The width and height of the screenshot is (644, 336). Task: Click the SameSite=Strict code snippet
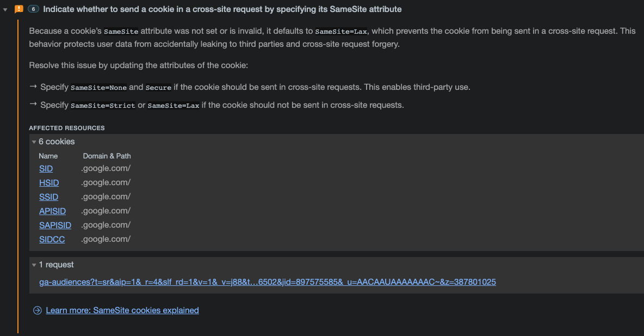click(103, 106)
